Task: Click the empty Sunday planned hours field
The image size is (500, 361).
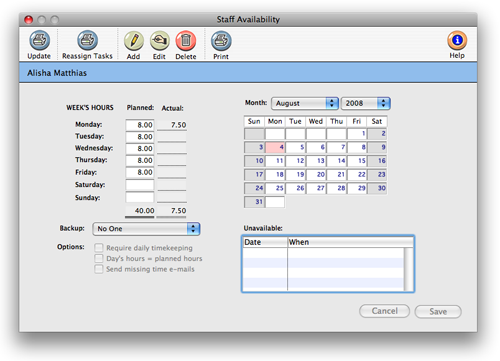Action: point(140,197)
